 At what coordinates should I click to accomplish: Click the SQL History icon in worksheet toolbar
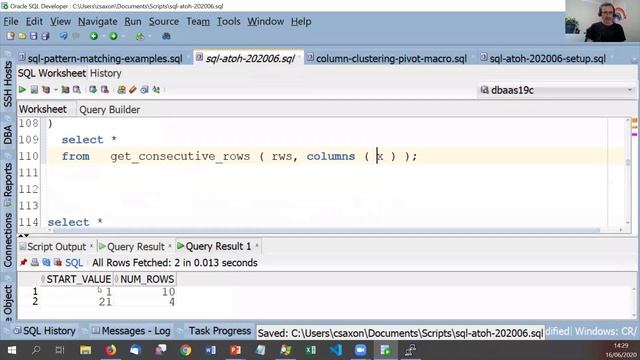tap(144, 90)
